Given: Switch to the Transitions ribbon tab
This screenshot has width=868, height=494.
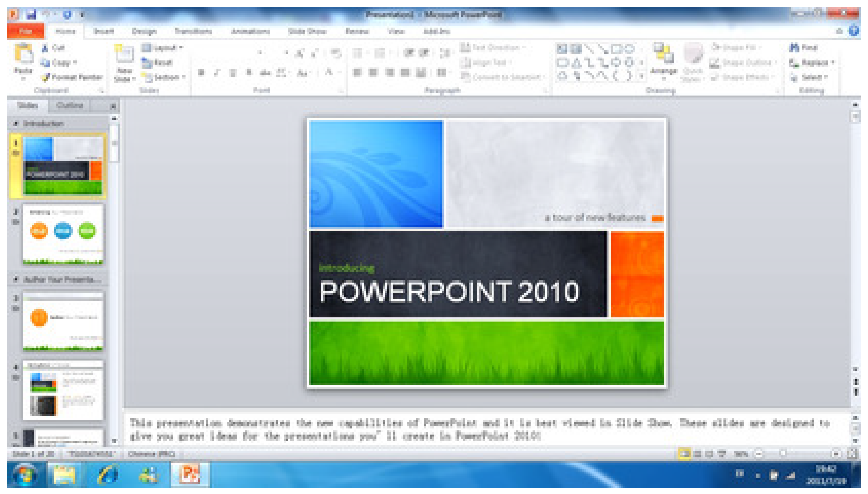Looking at the screenshot, I should tap(194, 31).
